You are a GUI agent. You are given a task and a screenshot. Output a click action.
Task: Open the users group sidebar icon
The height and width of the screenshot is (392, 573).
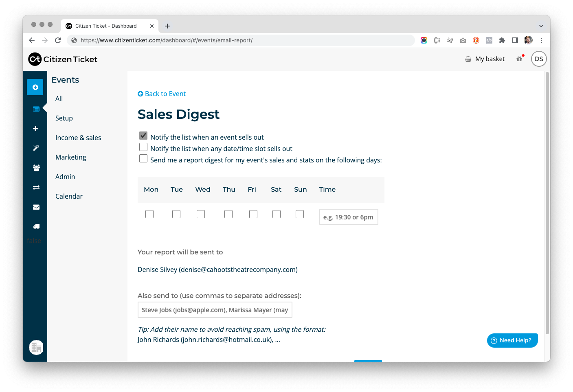coord(36,168)
